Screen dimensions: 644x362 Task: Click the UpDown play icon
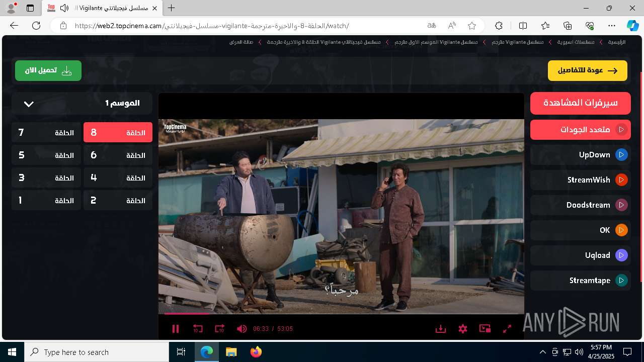[x=621, y=155]
